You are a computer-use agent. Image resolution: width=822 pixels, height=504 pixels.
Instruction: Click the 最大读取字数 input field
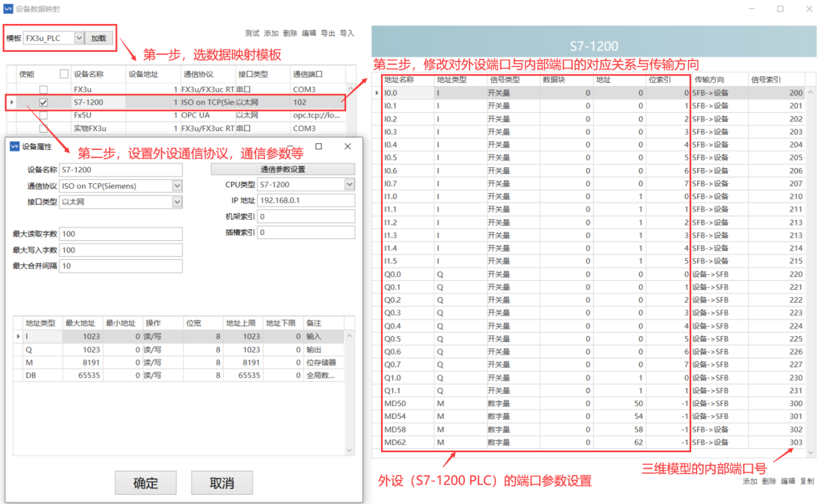tap(121, 234)
